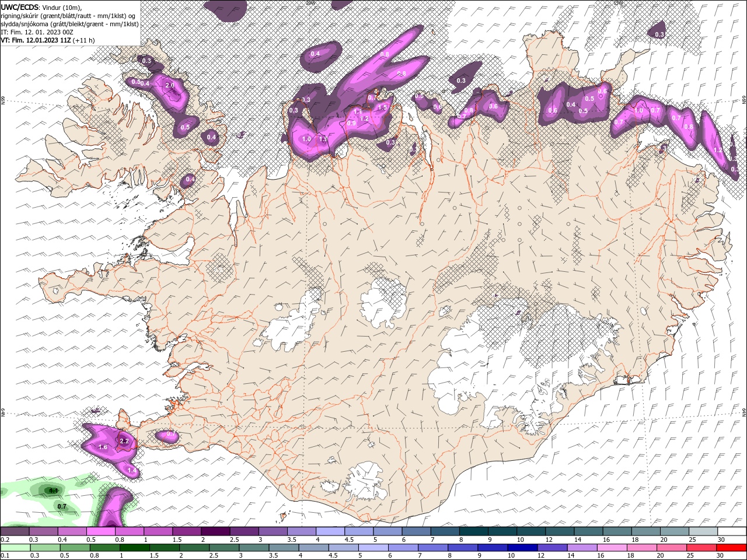Click the 2.2 precipitation value on Reykjanes peninsula
This screenshot has width=747, height=560.
(124, 442)
